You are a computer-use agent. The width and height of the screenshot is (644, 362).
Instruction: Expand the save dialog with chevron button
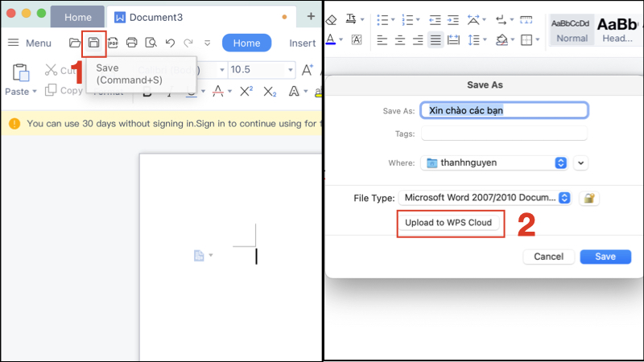coord(580,163)
